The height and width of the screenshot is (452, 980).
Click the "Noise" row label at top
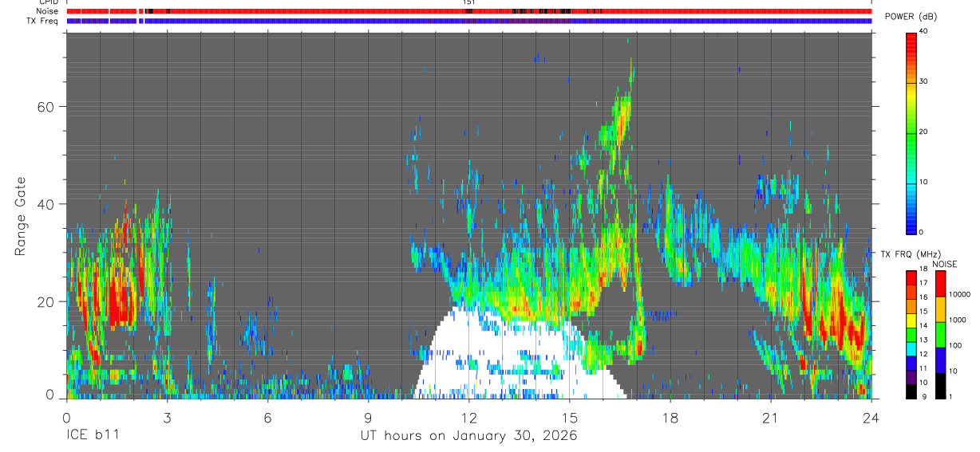(46, 11)
